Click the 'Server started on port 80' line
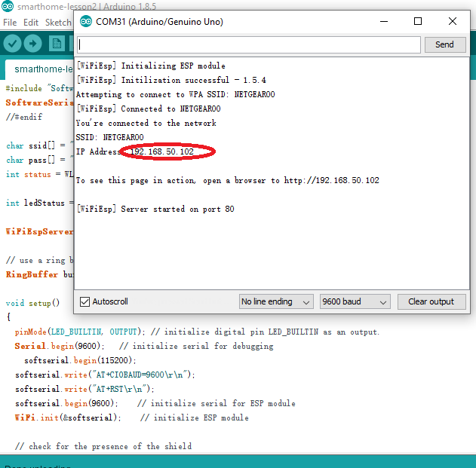 (155, 209)
